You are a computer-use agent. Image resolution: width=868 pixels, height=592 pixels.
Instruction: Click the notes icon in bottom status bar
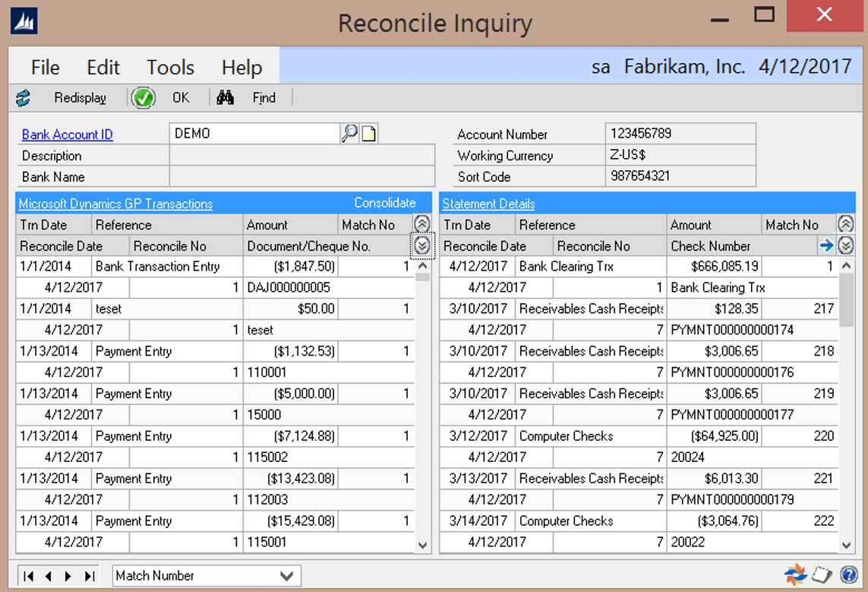pyautogui.click(x=822, y=575)
